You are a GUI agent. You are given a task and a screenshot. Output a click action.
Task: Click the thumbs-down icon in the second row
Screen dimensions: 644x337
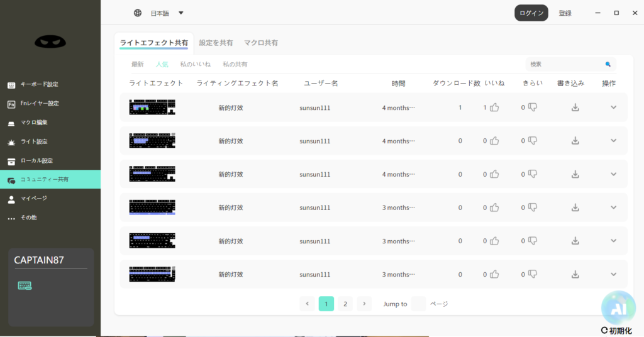coord(533,141)
